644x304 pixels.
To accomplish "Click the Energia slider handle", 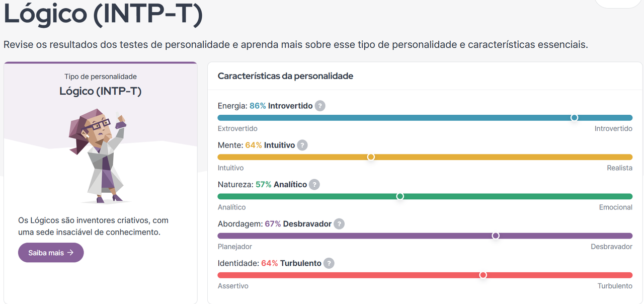I will pyautogui.click(x=574, y=118).
